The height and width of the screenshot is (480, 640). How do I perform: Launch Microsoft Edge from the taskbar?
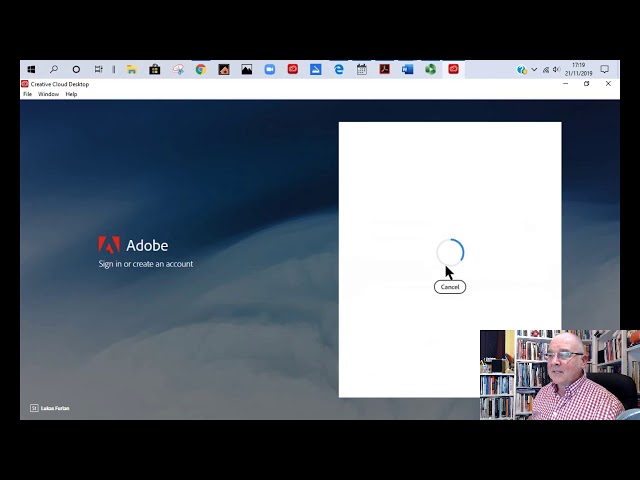point(339,69)
